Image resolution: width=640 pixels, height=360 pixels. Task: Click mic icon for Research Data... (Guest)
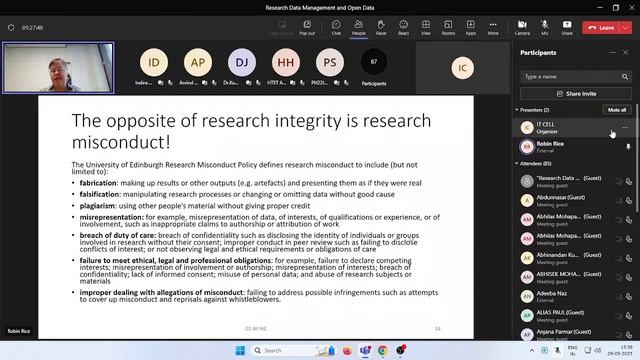click(x=629, y=182)
